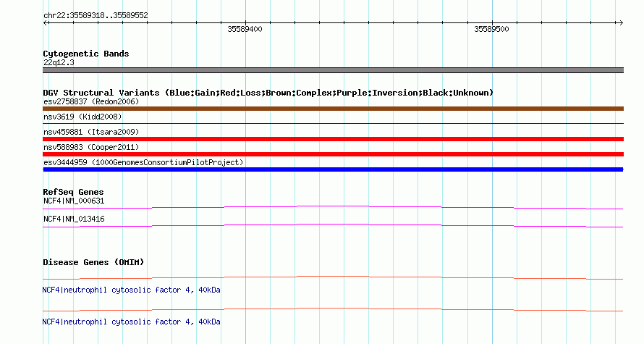The image size is (644, 344).
Task: Click the thin blue nsv3619 variant line
Action: pyautogui.click(x=333, y=123)
